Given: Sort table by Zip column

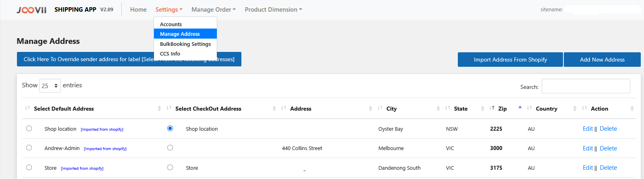Looking at the screenshot, I should tap(502, 109).
